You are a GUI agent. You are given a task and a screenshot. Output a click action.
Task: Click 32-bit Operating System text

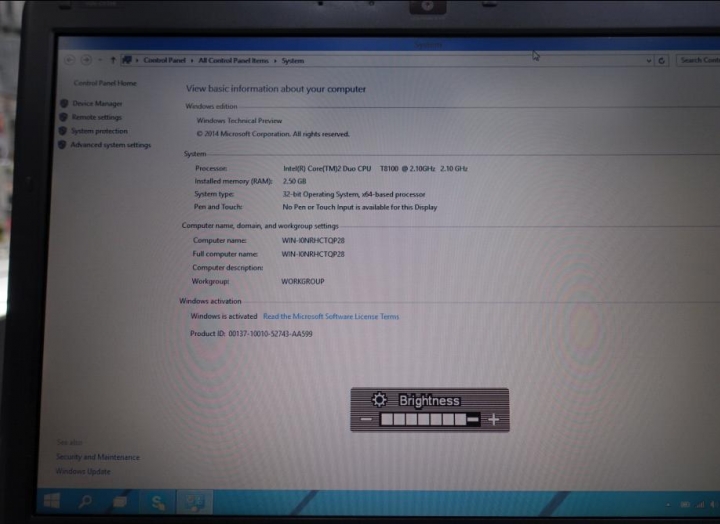(x=321, y=194)
